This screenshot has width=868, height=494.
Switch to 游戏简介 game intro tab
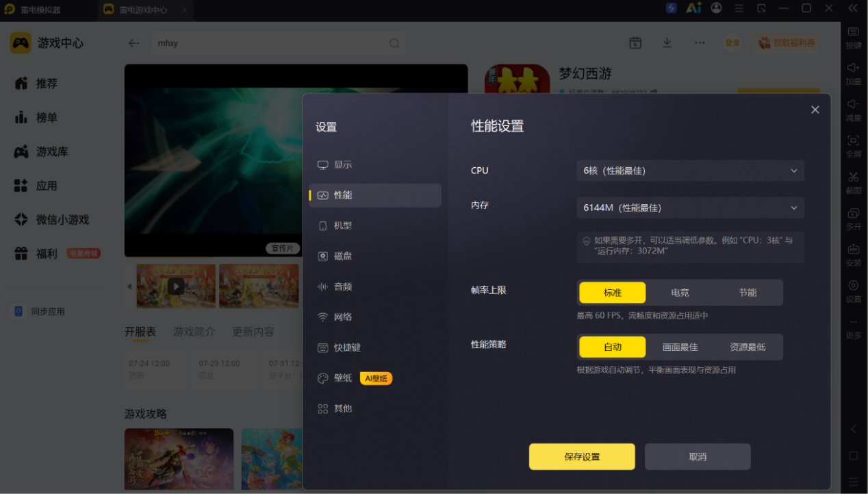point(194,332)
